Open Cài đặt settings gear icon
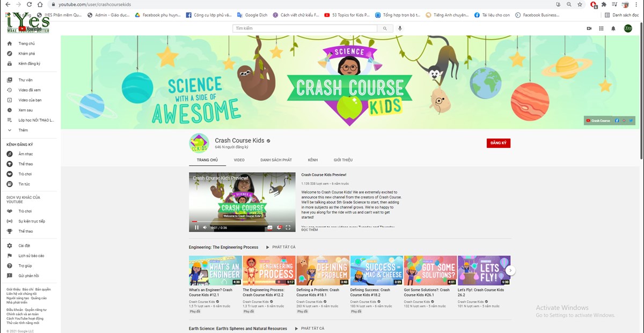This screenshot has width=644, height=333. tap(9, 246)
